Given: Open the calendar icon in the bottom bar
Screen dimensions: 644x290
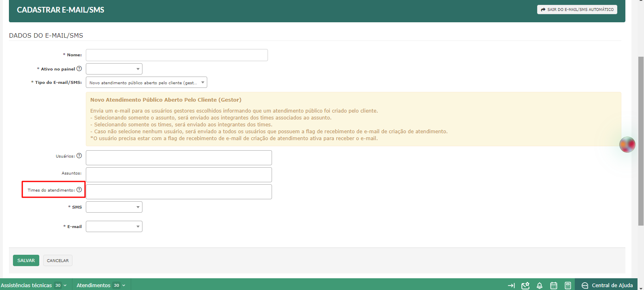Looking at the screenshot, I should (x=554, y=286).
